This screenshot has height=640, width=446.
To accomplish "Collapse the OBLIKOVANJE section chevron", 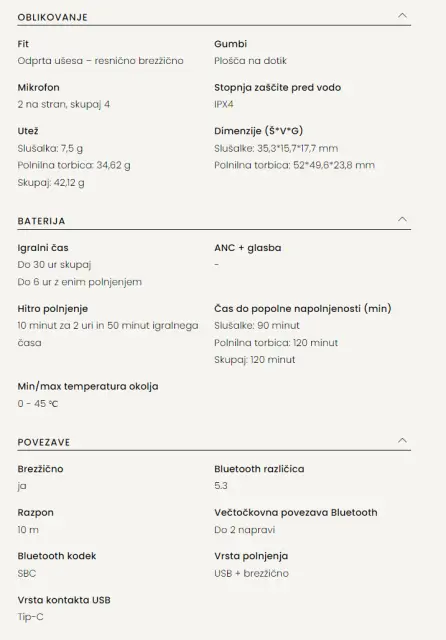I will [x=402, y=16].
